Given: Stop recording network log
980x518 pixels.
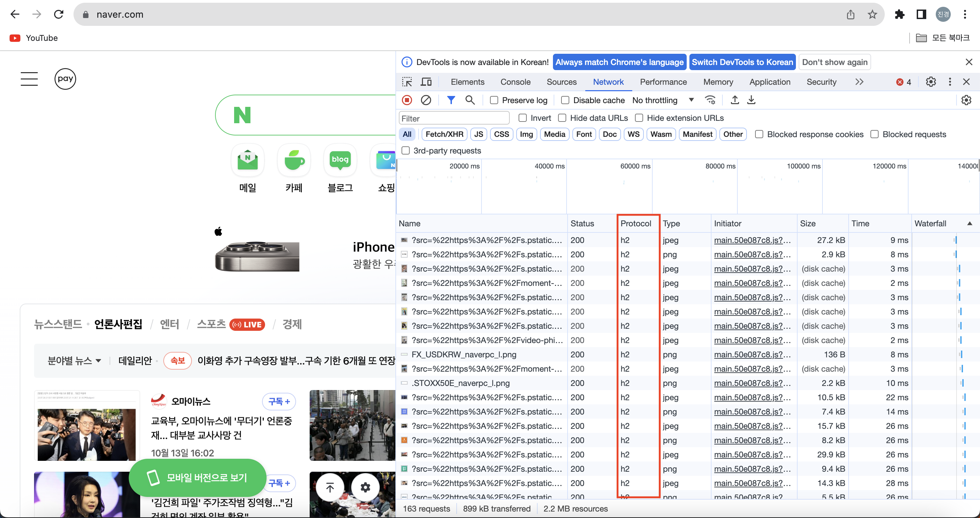Looking at the screenshot, I should [x=407, y=100].
